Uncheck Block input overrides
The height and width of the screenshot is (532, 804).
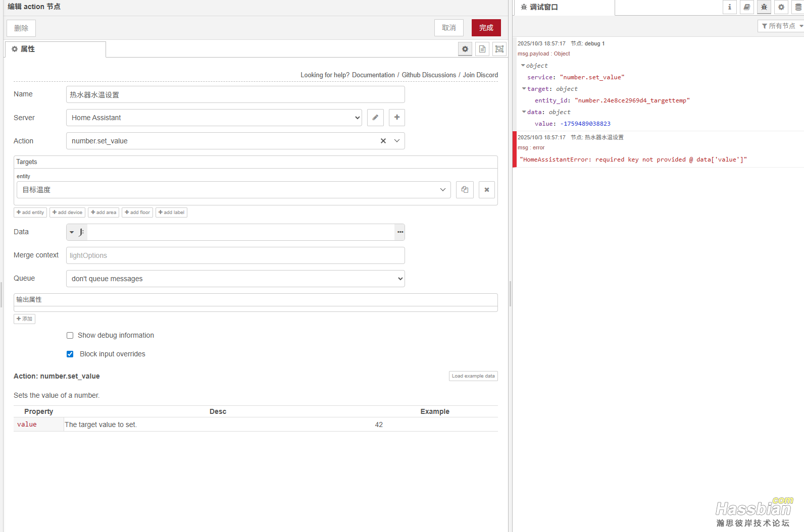coord(70,354)
